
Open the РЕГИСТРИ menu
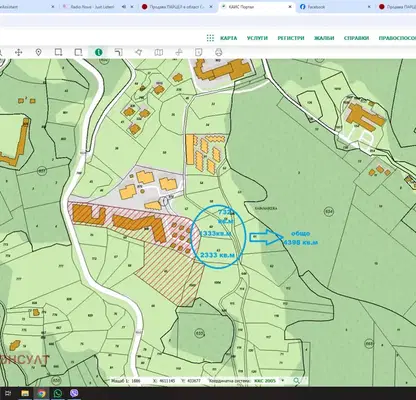pyautogui.click(x=291, y=38)
